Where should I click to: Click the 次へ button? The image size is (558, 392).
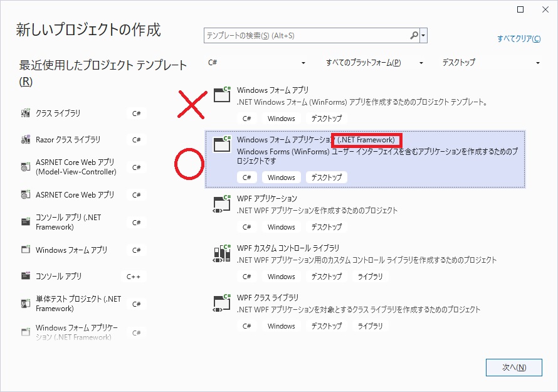[514, 368]
